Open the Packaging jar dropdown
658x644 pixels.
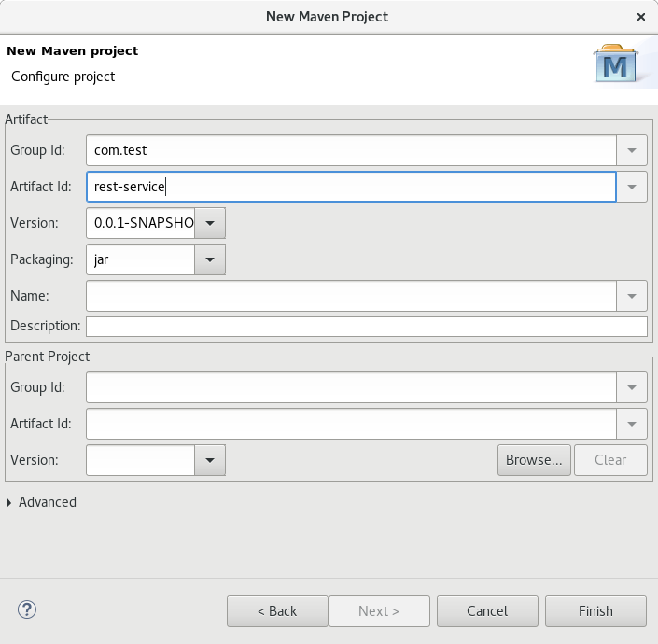(210, 259)
